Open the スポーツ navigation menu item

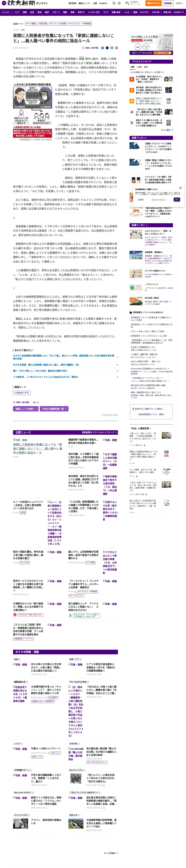[56, 12]
